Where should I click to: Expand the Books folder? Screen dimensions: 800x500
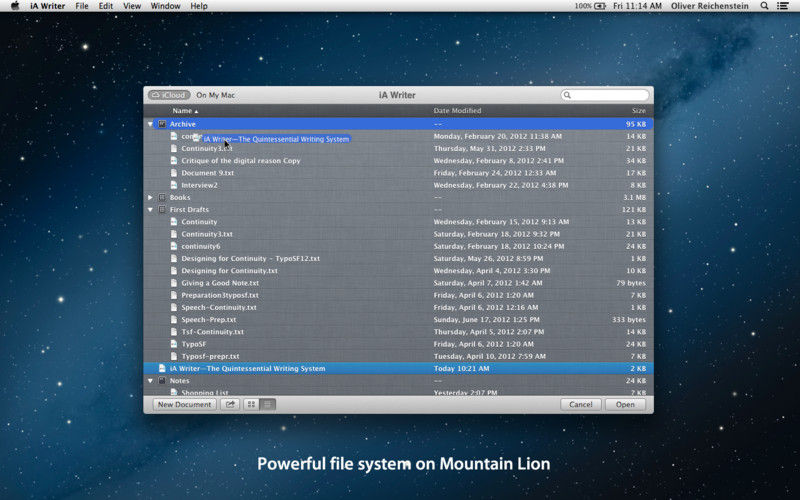coord(151,197)
